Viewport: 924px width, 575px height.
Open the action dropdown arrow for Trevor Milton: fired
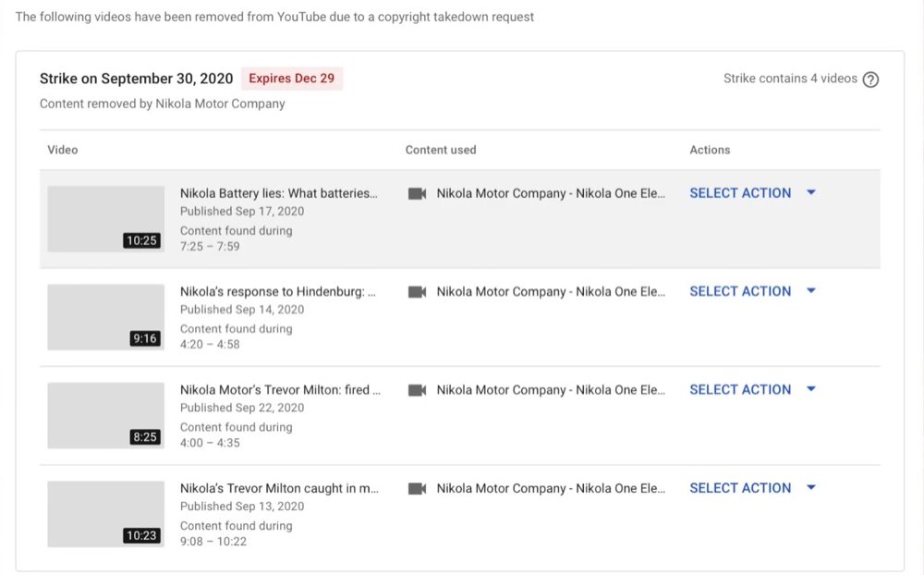tap(811, 389)
